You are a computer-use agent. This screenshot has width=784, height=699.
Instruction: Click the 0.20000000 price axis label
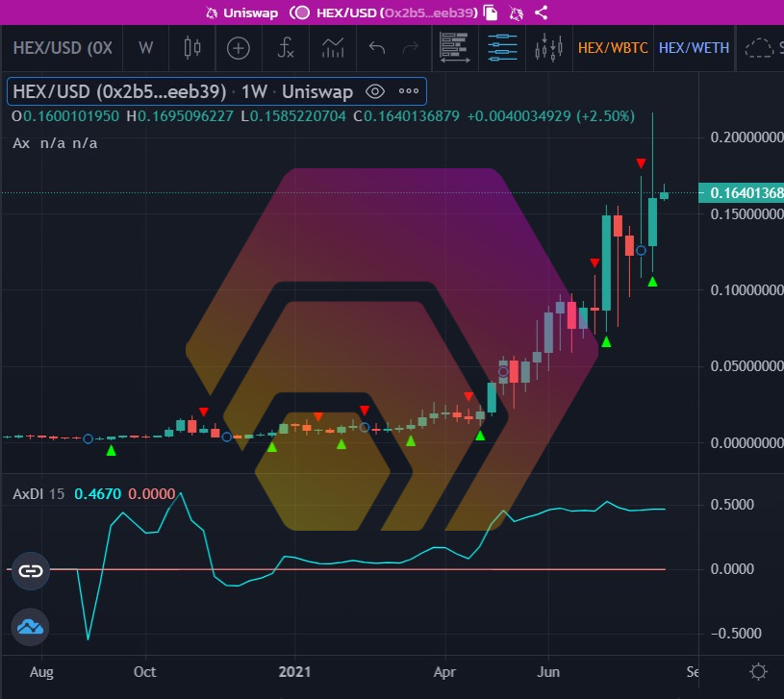click(746, 137)
